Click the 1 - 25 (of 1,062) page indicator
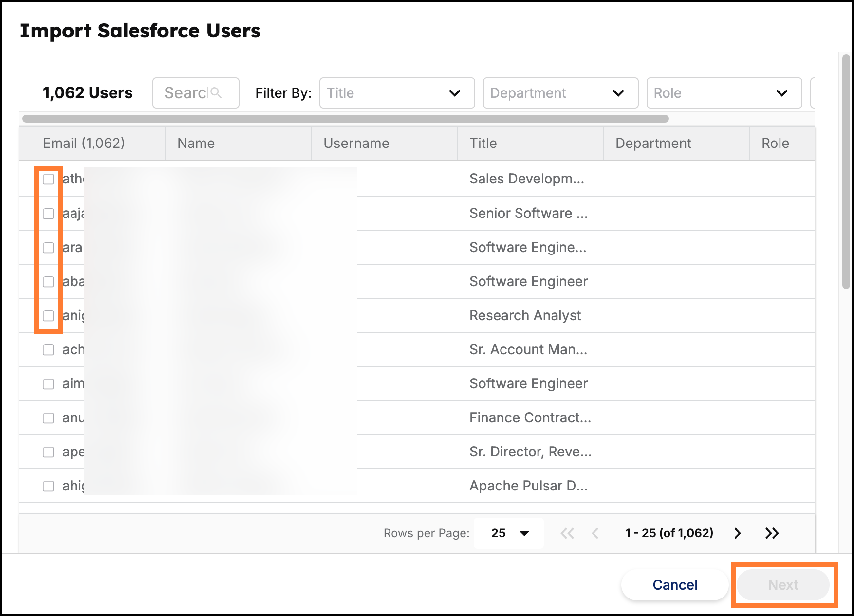Image resolution: width=854 pixels, height=616 pixels. click(669, 533)
